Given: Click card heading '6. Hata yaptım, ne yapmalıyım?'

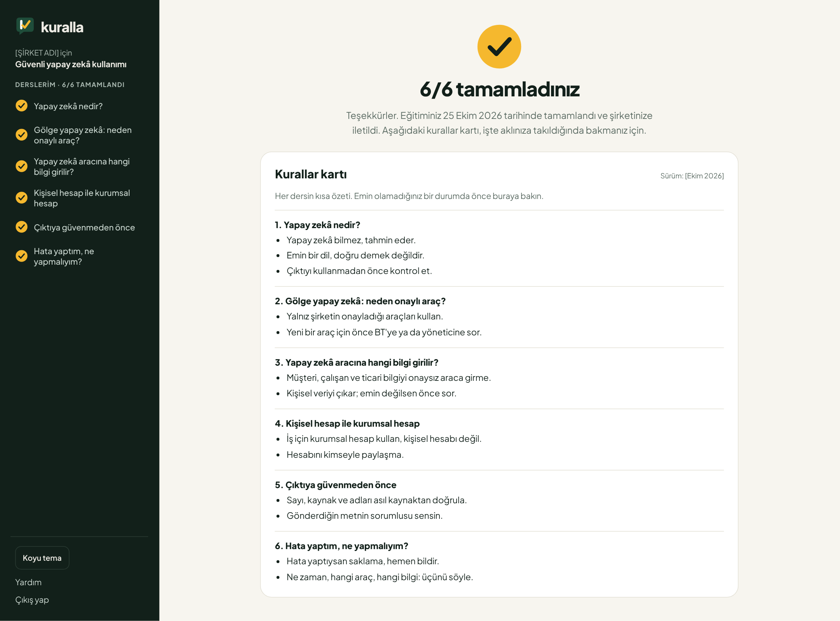Looking at the screenshot, I should tap(341, 546).
